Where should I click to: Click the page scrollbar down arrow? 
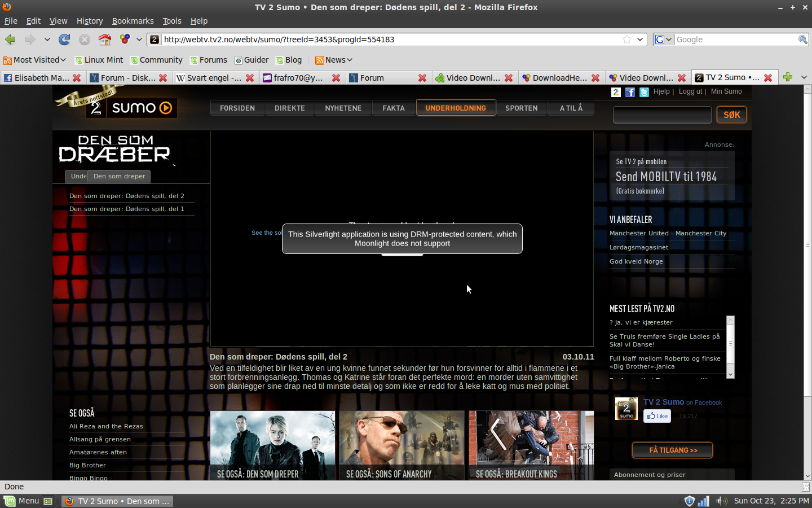807,476
